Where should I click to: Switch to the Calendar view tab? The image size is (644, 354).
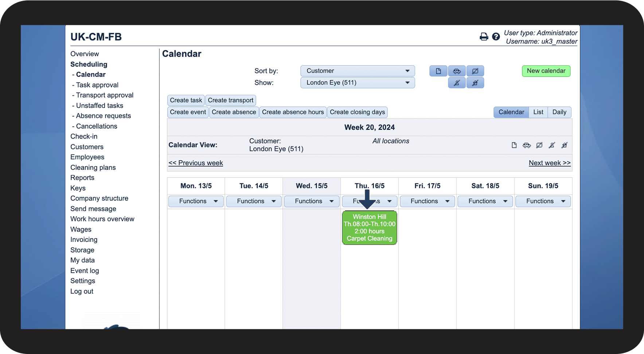click(x=511, y=112)
